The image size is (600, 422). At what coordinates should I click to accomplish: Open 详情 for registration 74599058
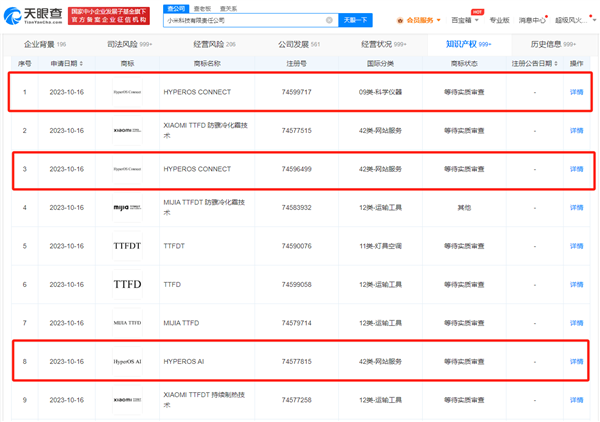click(576, 285)
